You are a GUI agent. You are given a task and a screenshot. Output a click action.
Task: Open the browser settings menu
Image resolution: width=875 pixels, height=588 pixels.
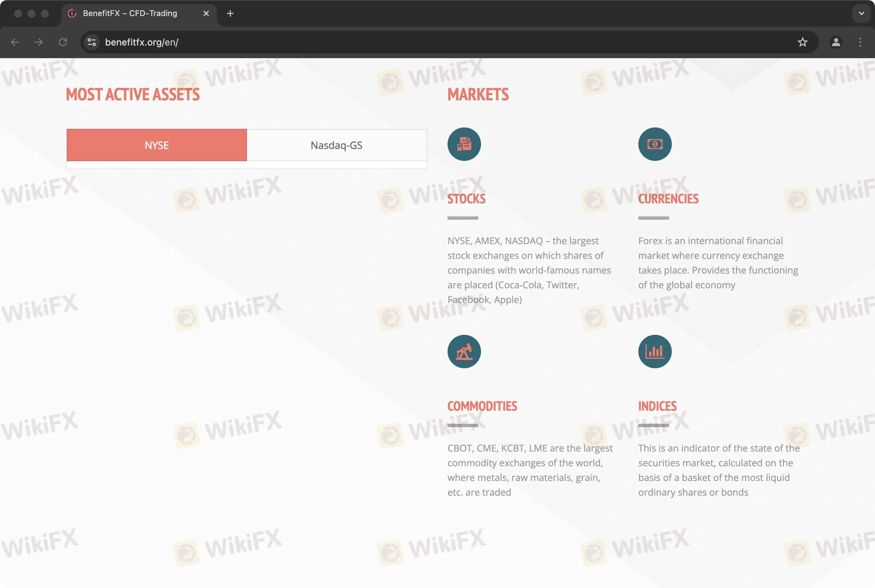coord(860,42)
